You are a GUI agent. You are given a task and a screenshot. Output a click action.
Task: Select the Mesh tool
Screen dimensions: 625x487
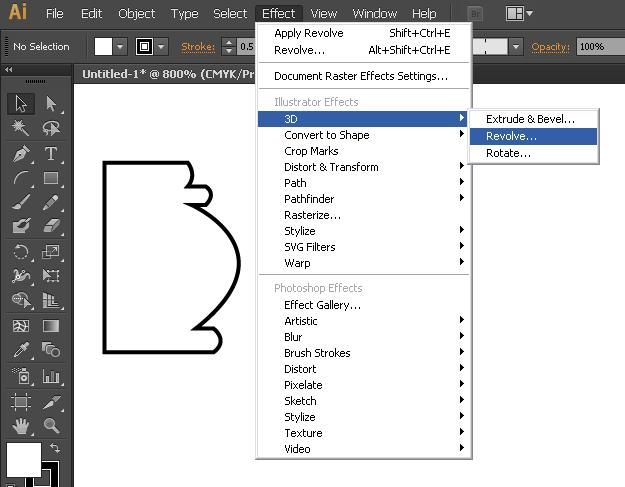[x=21, y=326]
